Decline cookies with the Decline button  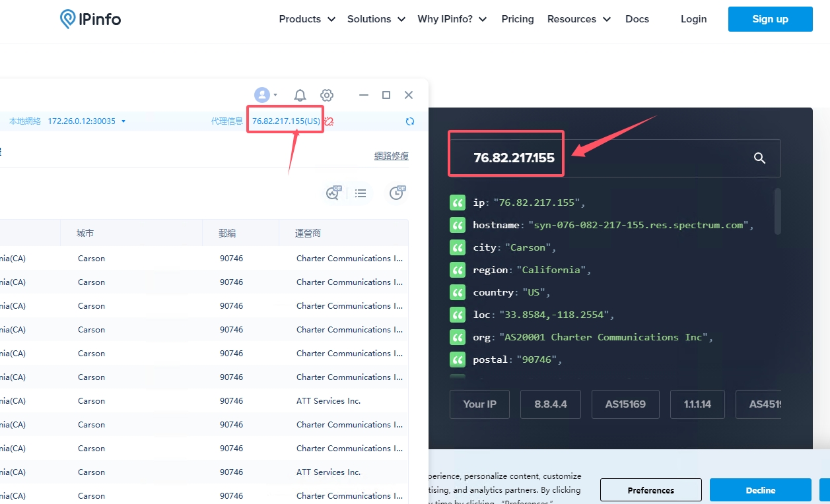click(760, 490)
